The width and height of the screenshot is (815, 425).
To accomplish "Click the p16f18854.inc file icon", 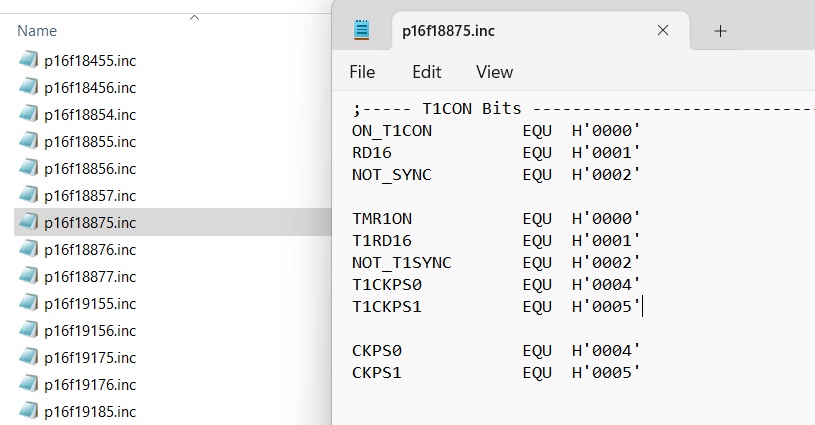I will coord(28,114).
